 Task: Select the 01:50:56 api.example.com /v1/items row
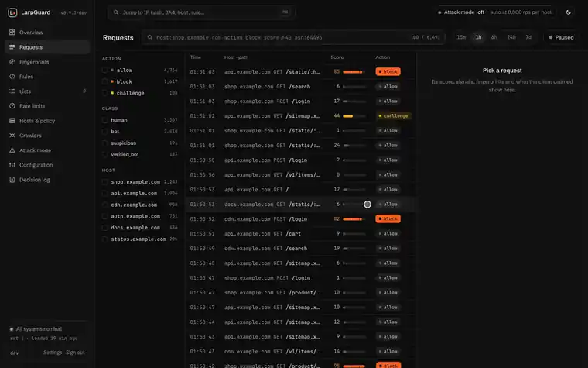tap(301, 174)
